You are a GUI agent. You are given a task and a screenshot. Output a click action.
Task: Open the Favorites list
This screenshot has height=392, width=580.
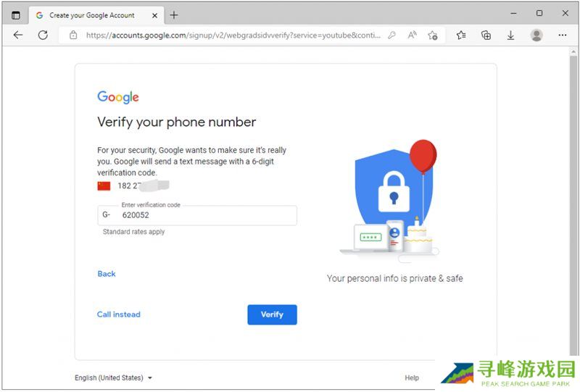(x=461, y=35)
